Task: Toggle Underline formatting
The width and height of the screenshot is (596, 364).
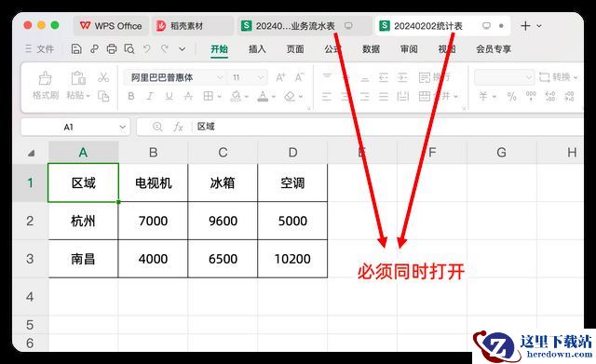Action: (x=169, y=97)
